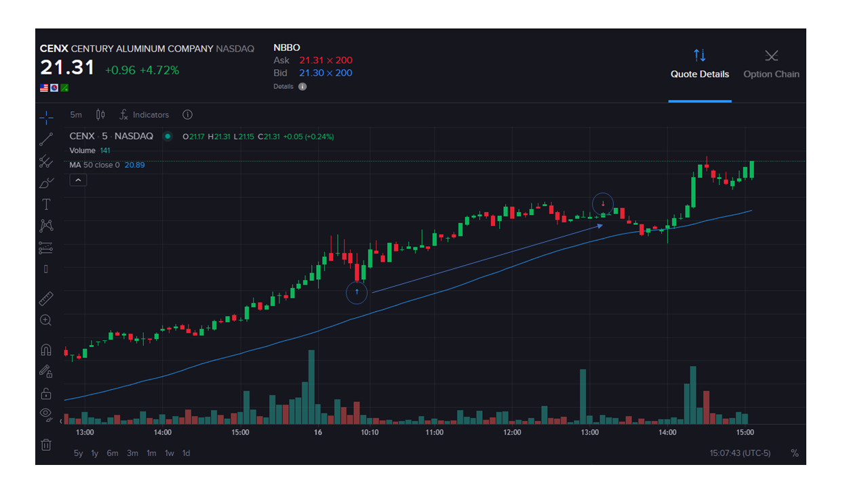Select the text annotation tool
This screenshot has width=868, height=488.
click(x=46, y=204)
